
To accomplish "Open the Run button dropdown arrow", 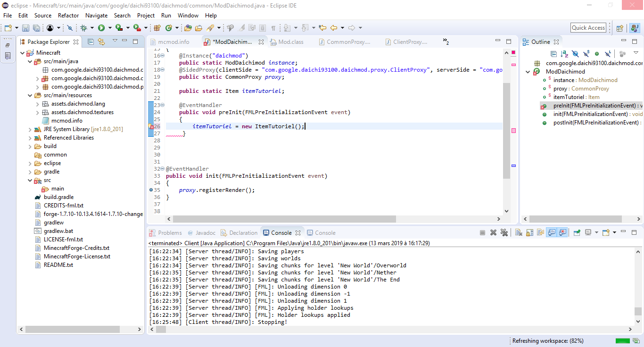I will pyautogui.click(x=109, y=28).
